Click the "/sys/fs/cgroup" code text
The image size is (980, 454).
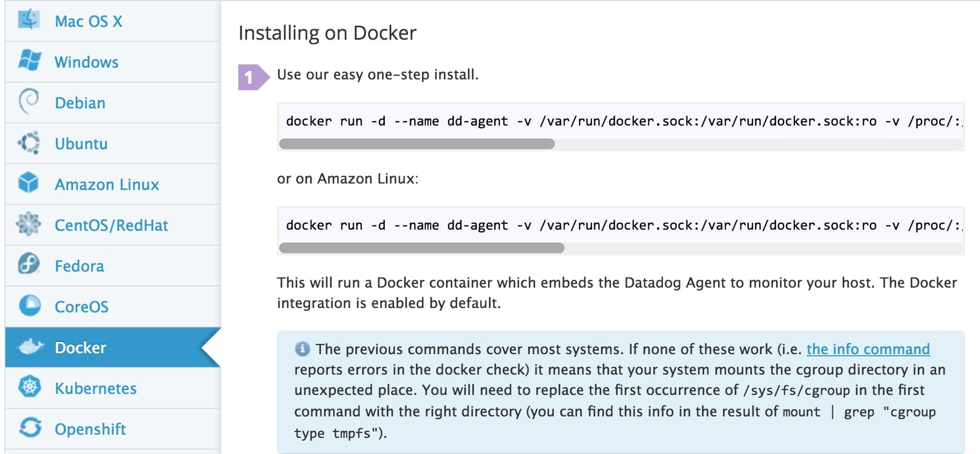(796, 391)
